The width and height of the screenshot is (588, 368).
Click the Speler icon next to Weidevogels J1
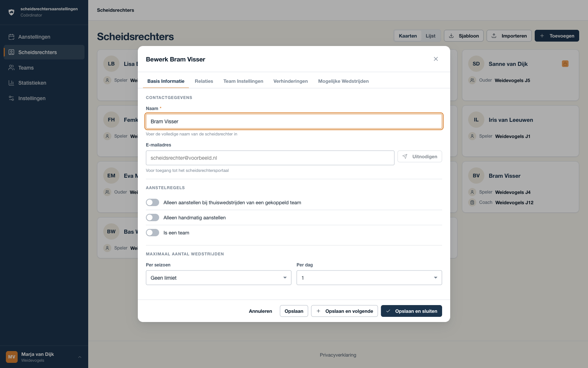click(472, 136)
